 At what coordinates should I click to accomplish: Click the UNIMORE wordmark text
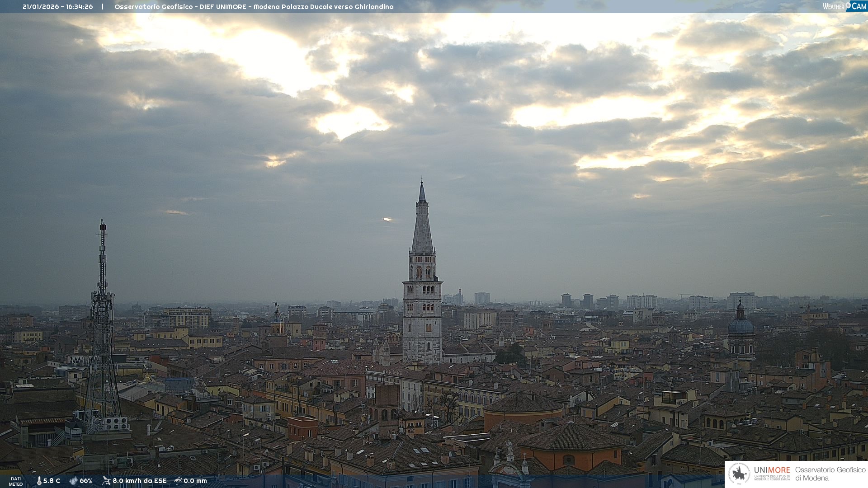coord(772,470)
